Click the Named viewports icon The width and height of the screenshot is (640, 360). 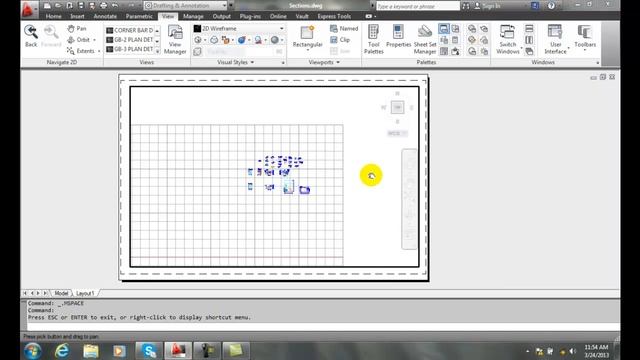344,29
